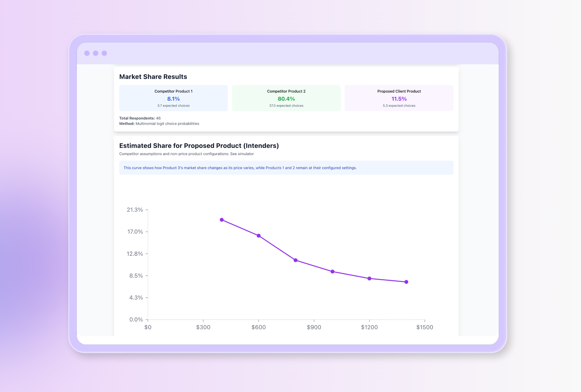Select the Competitor Product 1 share card
Viewport: 581px width, 392px height.
174,98
